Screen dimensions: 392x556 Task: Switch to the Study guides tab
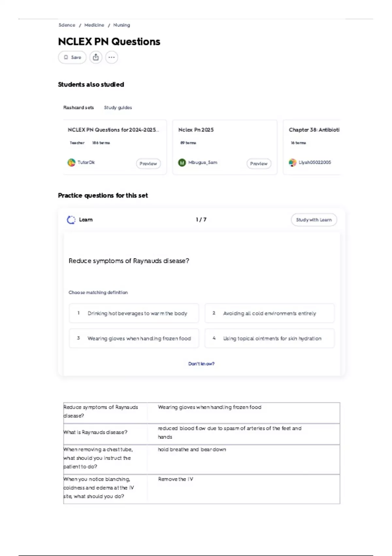[118, 108]
